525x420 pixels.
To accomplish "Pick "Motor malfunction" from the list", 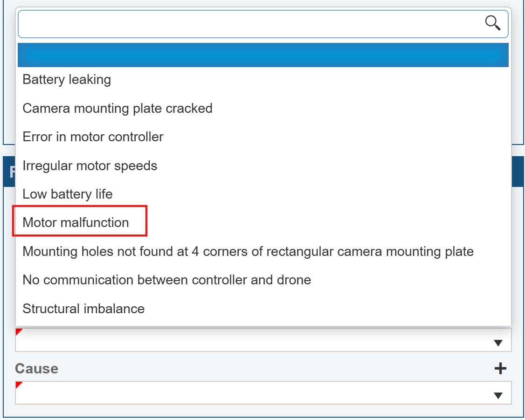I will (x=76, y=223).
